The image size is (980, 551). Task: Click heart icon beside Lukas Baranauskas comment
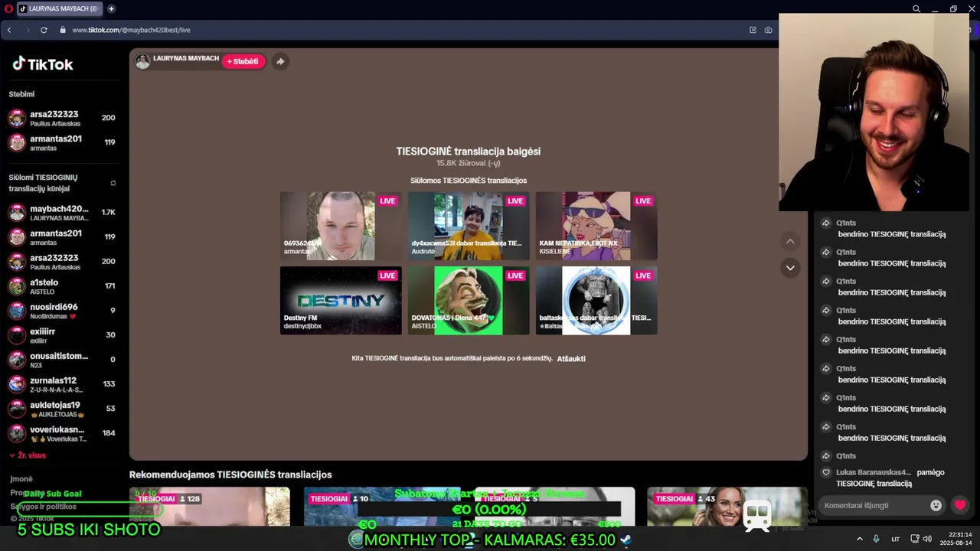[x=825, y=473]
